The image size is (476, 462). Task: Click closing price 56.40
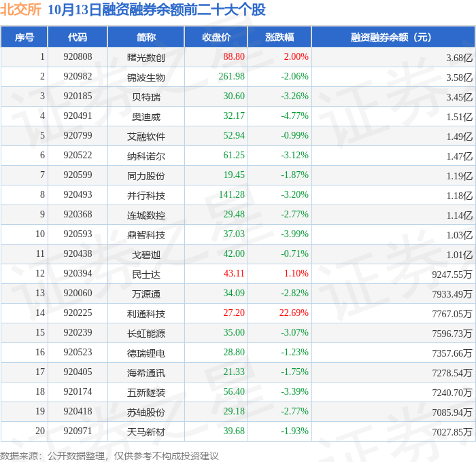click(x=234, y=392)
